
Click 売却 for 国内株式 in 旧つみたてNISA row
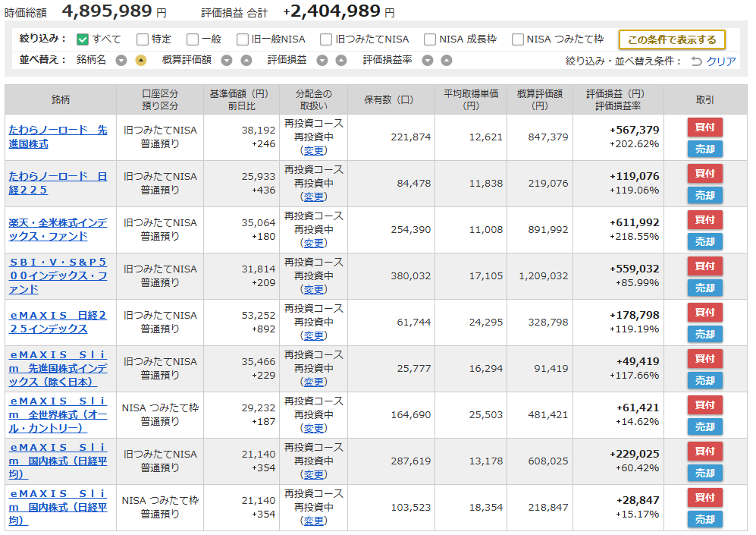(705, 474)
